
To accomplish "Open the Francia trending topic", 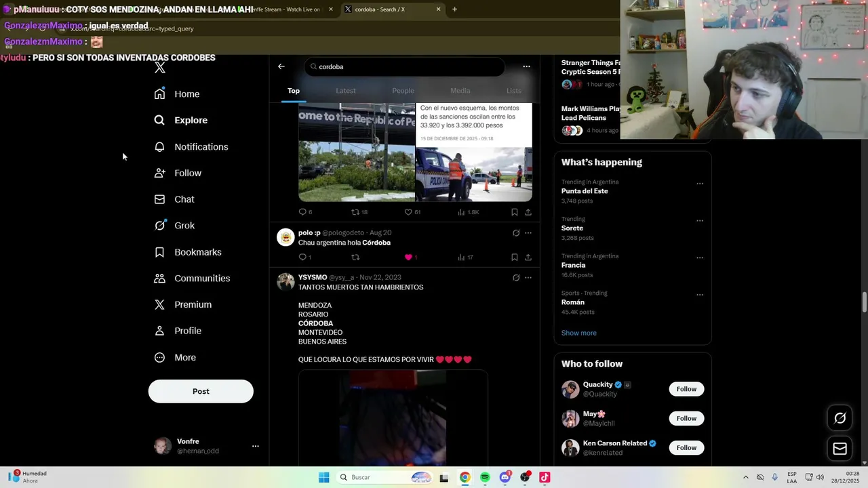I will (573, 266).
